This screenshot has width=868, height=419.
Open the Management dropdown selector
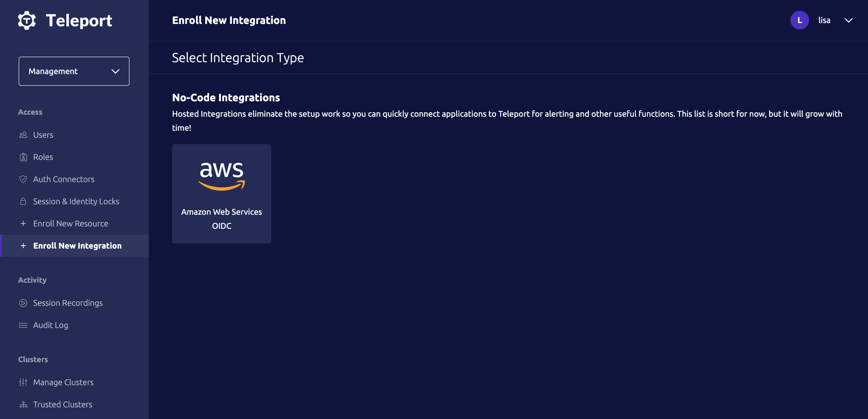pos(74,71)
